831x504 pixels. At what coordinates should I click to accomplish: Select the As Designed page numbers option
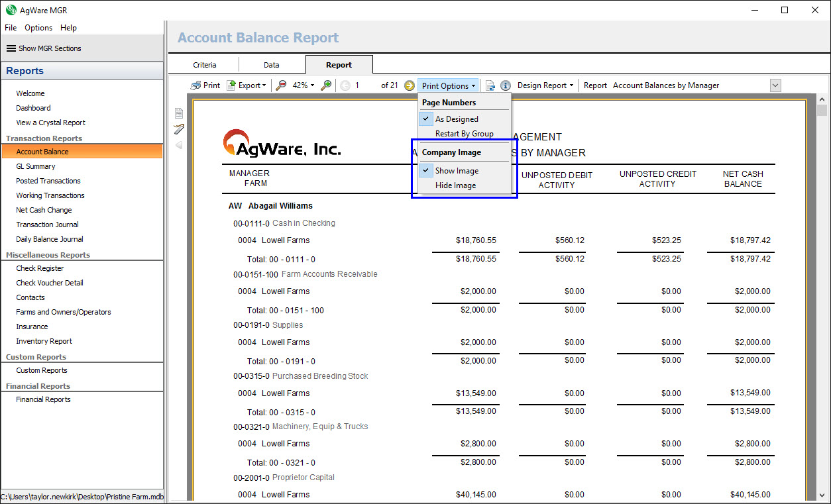point(457,119)
